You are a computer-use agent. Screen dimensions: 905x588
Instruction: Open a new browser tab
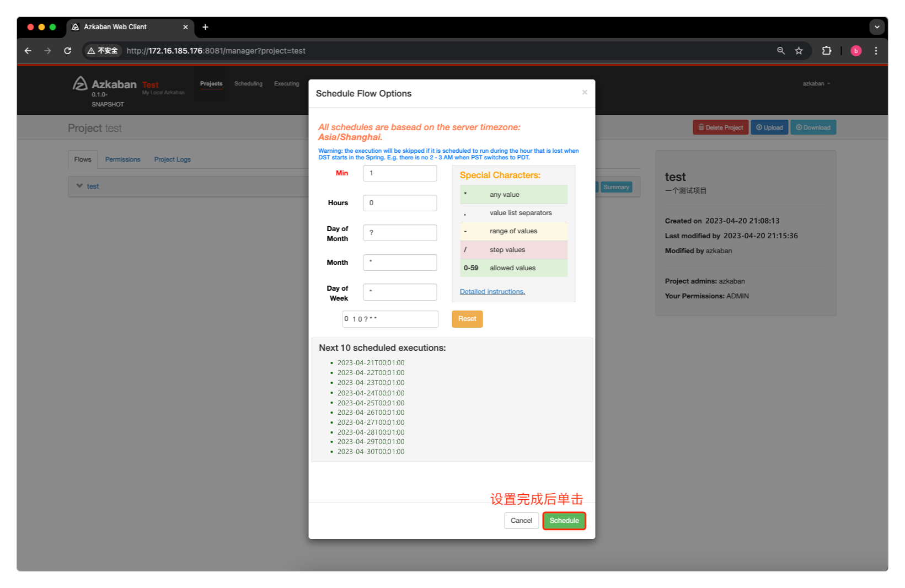coord(205,27)
